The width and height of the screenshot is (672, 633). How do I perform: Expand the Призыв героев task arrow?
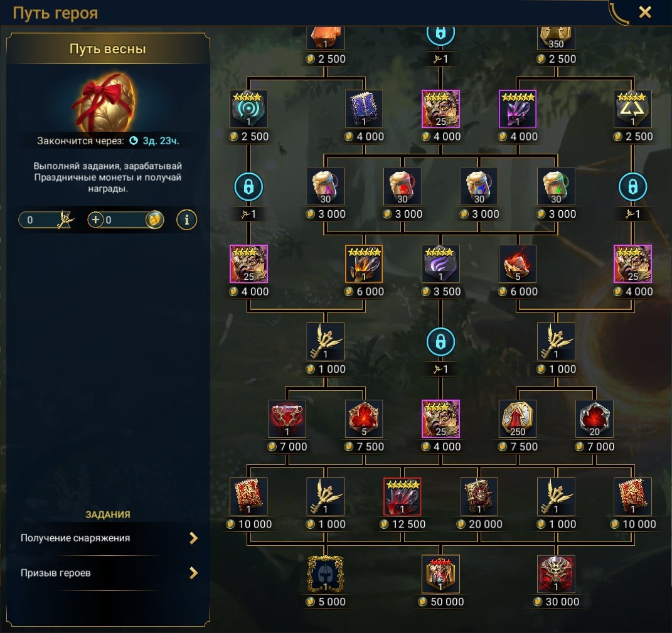pyautogui.click(x=194, y=573)
